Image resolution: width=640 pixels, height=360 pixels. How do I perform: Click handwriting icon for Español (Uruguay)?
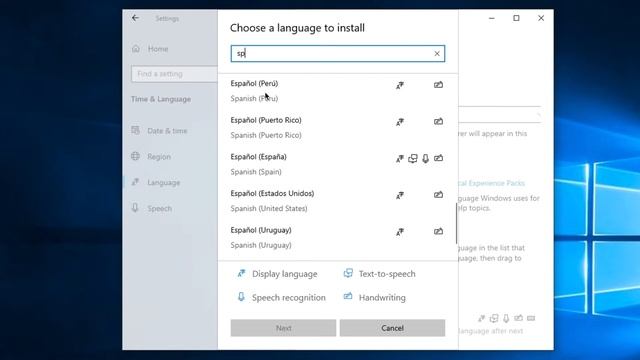coord(438,232)
